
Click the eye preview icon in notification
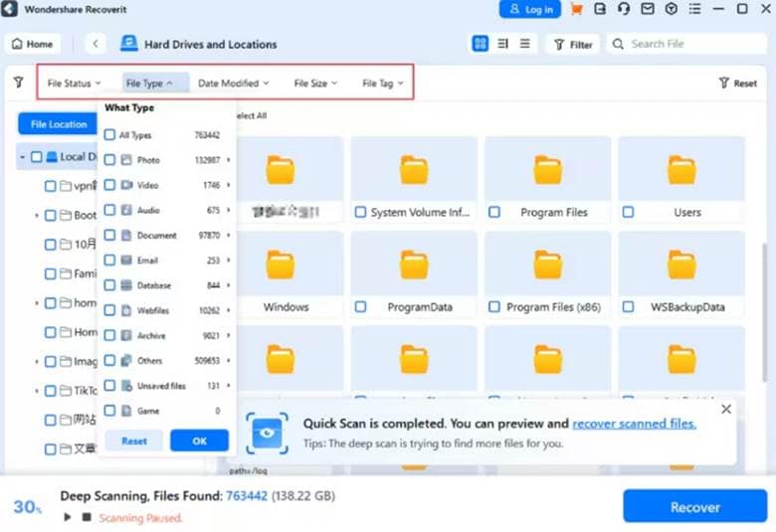click(267, 434)
